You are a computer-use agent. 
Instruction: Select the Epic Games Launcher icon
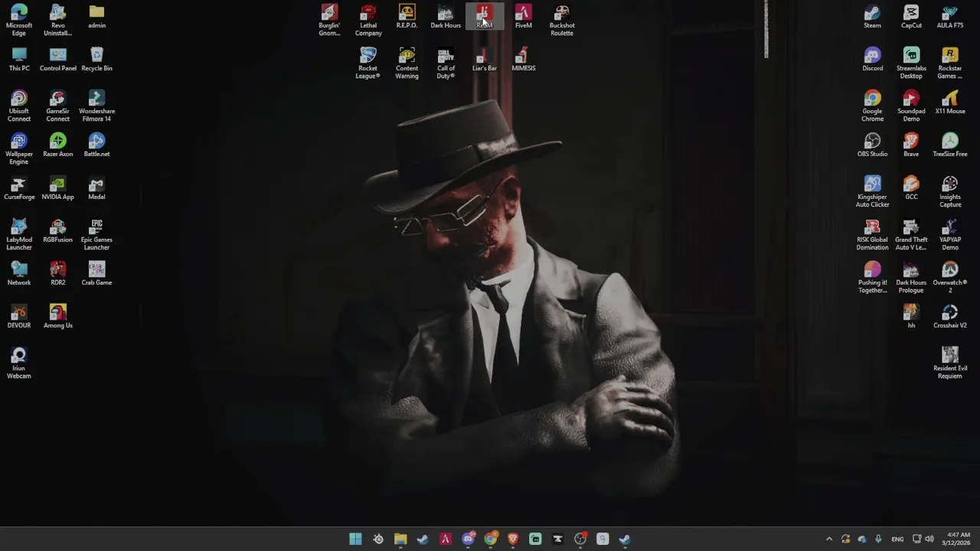pyautogui.click(x=96, y=235)
